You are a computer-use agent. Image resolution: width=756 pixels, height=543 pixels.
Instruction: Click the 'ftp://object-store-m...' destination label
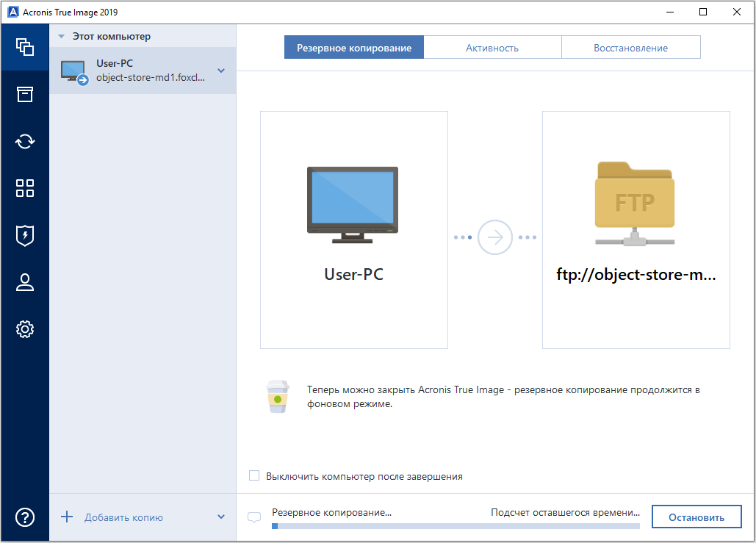(636, 274)
